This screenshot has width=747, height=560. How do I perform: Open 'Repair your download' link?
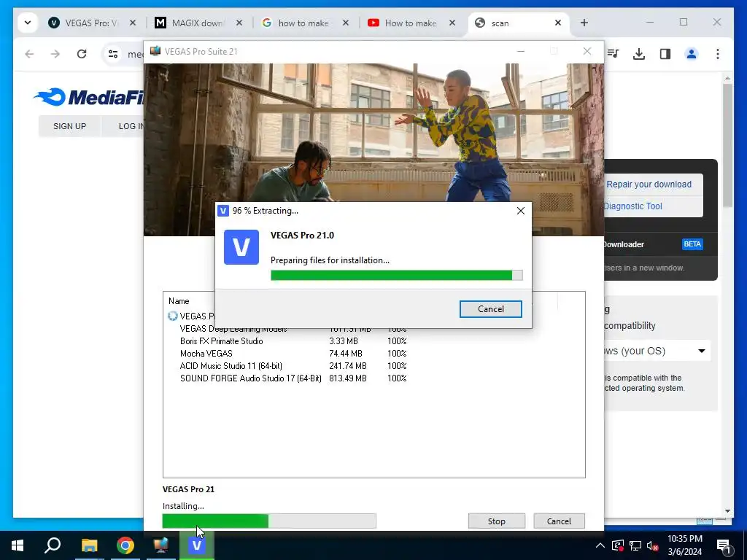click(649, 184)
